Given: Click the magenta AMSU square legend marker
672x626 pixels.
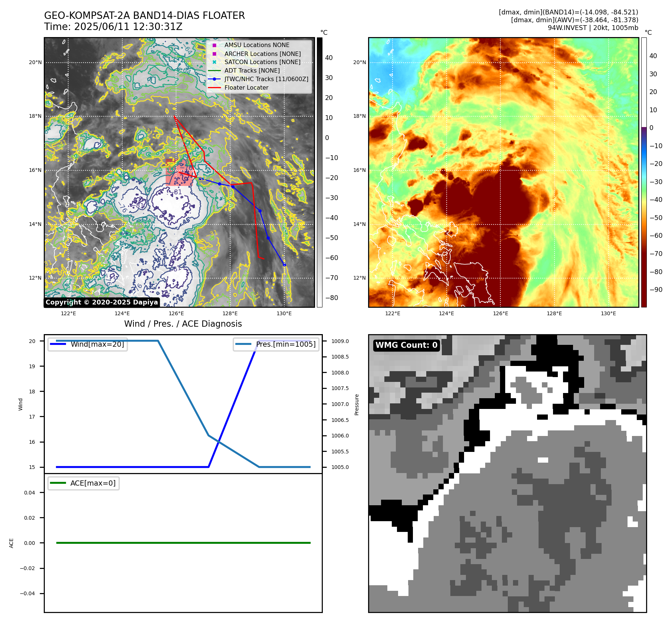Looking at the screenshot, I should point(214,45).
